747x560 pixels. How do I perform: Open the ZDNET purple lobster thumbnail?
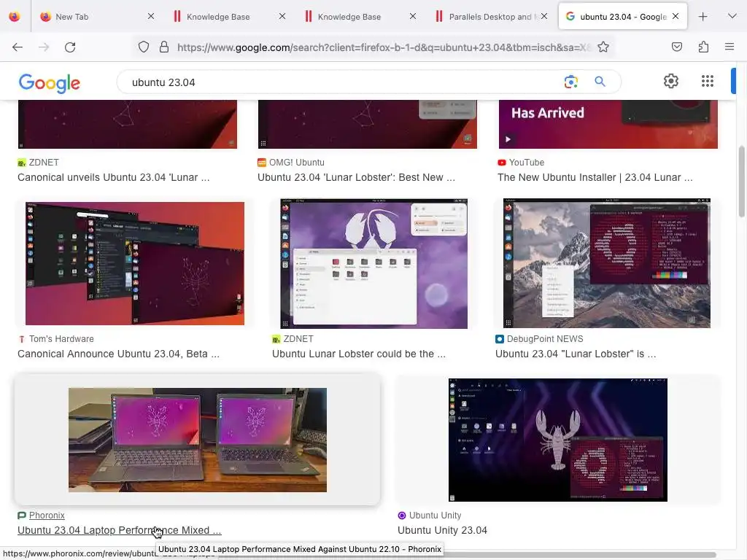point(374,263)
